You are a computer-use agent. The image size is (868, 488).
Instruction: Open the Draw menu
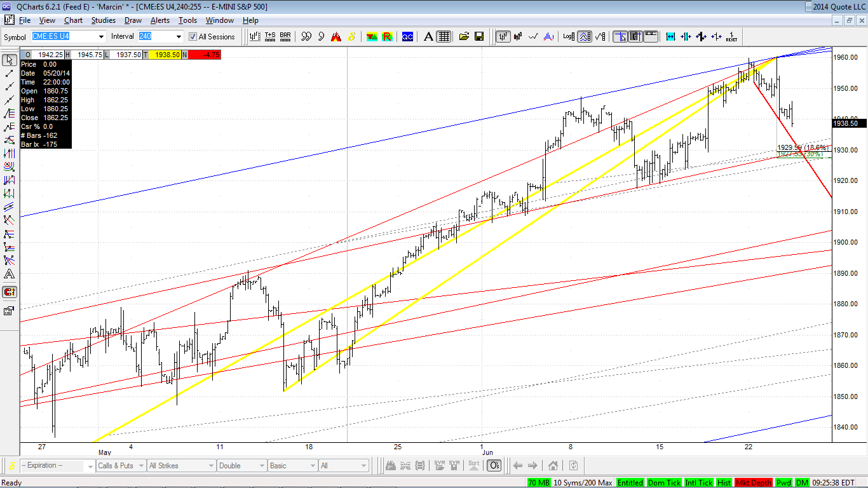(x=133, y=20)
